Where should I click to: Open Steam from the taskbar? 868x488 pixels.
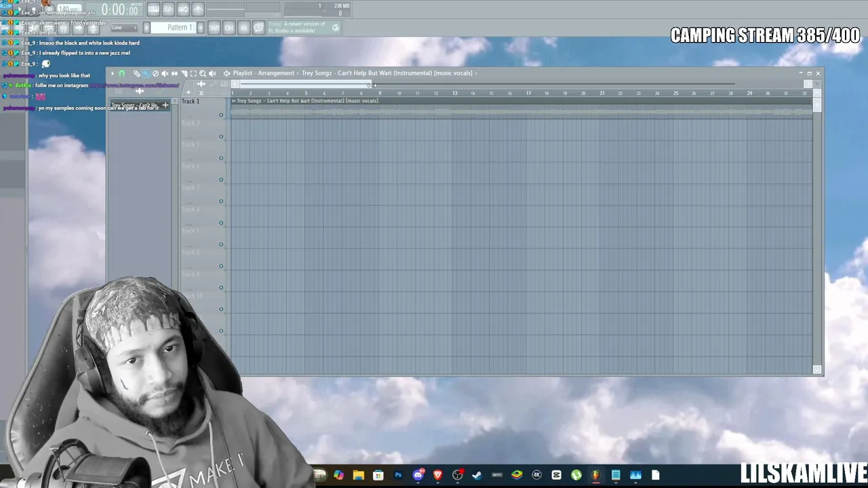click(x=477, y=475)
